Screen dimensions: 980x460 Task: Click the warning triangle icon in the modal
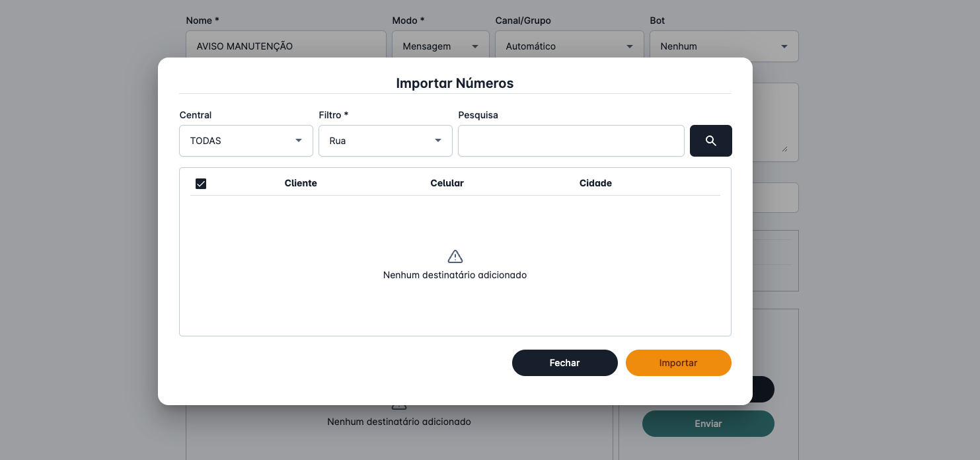point(455,256)
